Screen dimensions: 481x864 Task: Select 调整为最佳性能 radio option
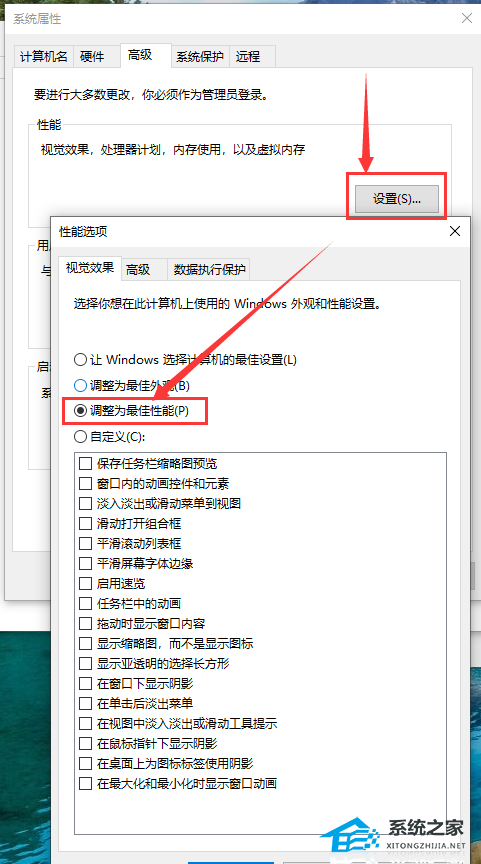pos(131,411)
